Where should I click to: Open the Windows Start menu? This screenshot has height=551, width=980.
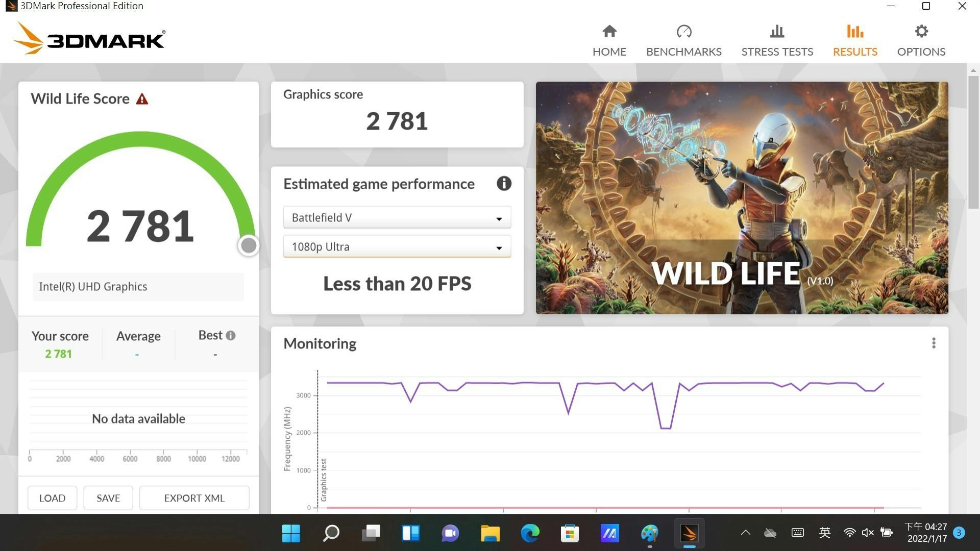[291, 534]
